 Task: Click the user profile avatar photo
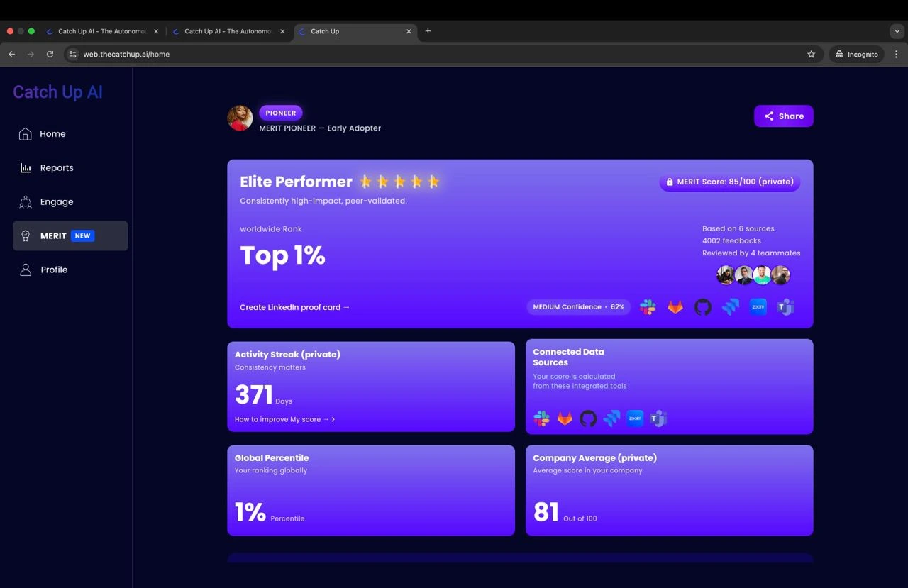click(x=240, y=118)
